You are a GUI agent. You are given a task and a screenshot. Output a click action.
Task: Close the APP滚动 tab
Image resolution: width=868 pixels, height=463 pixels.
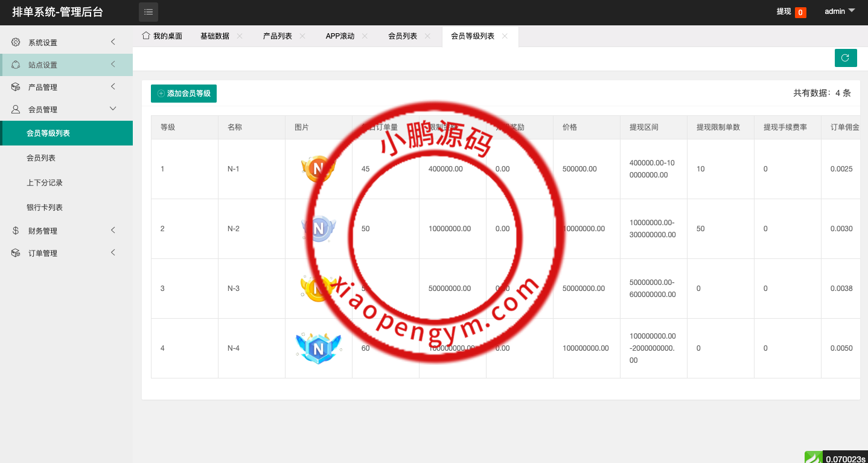pos(365,36)
